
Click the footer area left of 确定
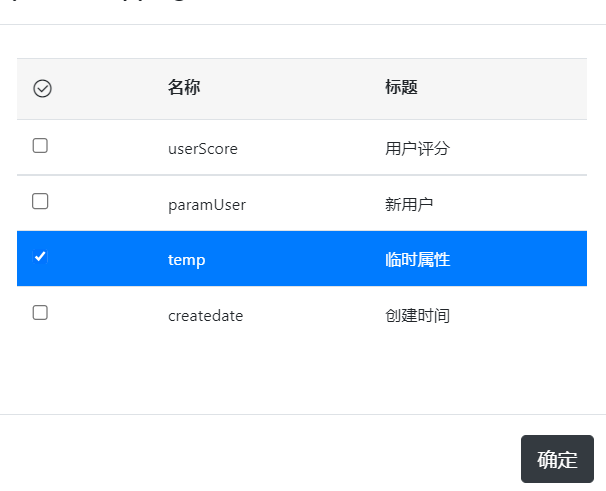coord(260,458)
